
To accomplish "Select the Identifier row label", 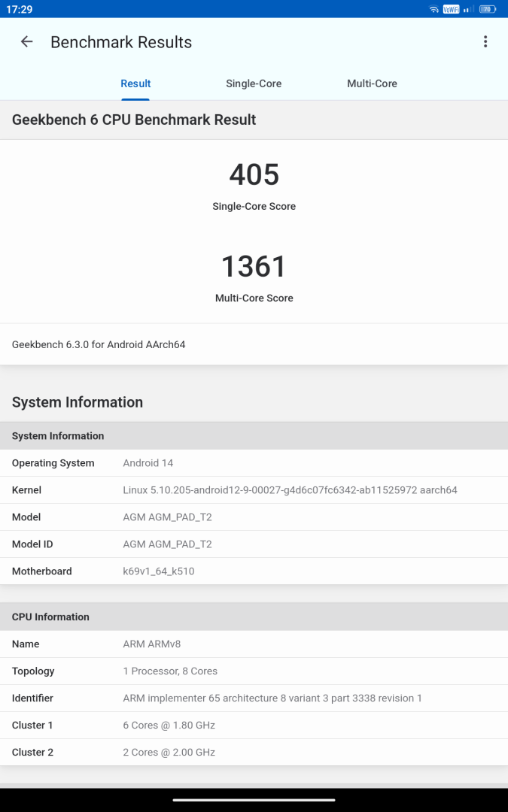I will click(32, 698).
